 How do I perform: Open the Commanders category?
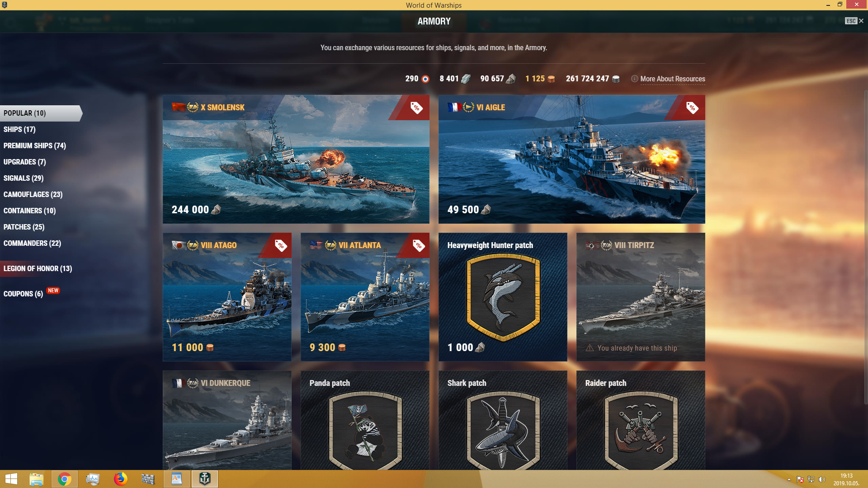pos(32,243)
